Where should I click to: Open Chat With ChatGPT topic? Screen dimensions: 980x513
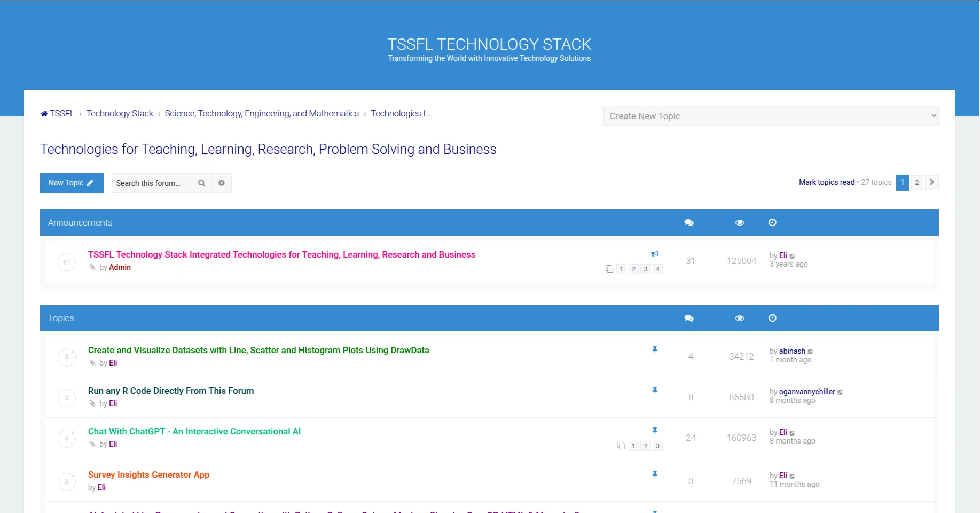click(x=194, y=431)
